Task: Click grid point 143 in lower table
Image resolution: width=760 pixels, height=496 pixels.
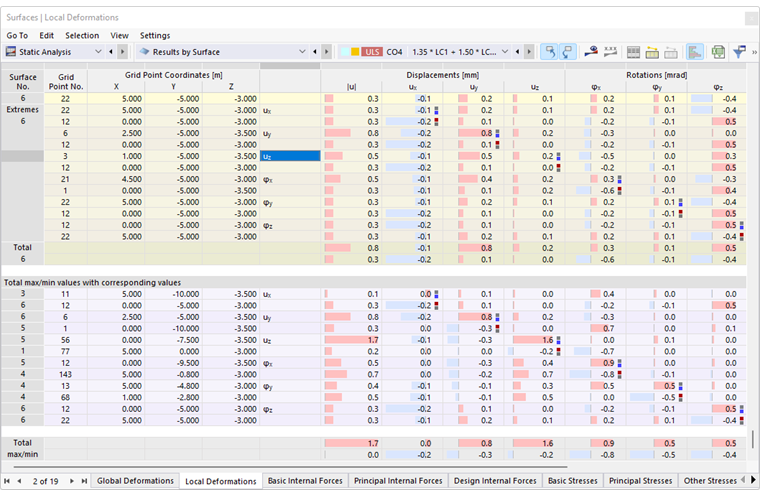Action: pyautogui.click(x=65, y=374)
